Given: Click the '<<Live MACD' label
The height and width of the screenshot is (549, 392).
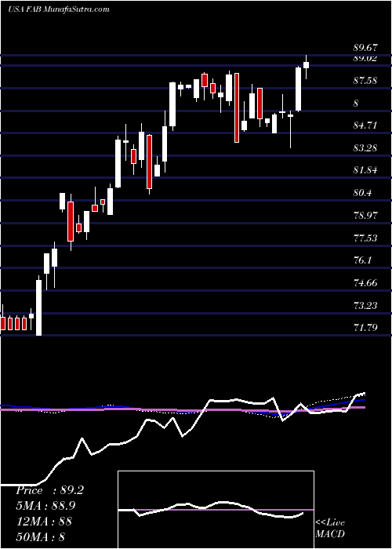Looking at the screenshot, I should coord(330,529).
